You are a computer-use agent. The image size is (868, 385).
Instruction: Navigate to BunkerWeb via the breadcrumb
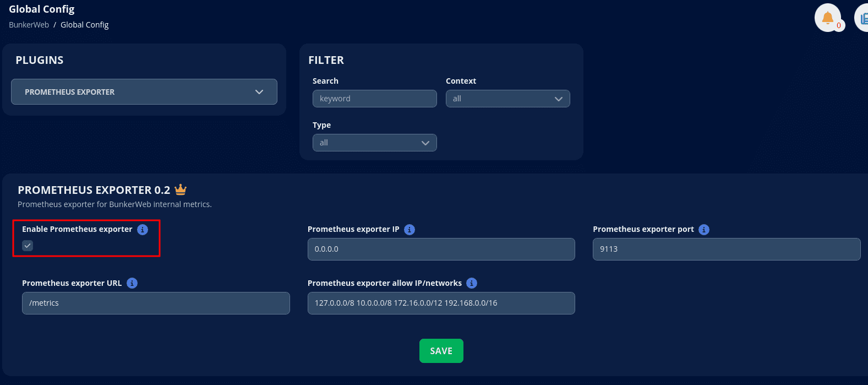point(29,25)
